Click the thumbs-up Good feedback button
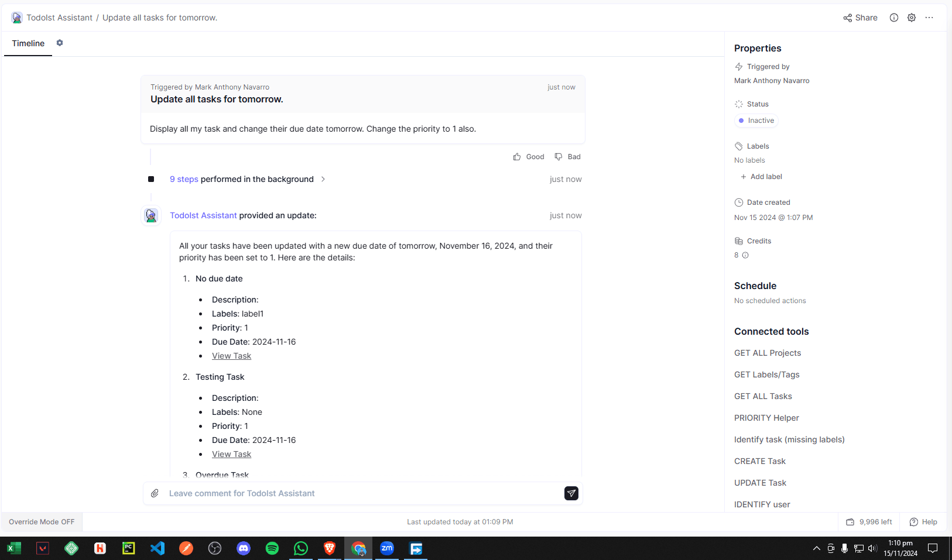Screen dimensions: 952x560 (529, 157)
